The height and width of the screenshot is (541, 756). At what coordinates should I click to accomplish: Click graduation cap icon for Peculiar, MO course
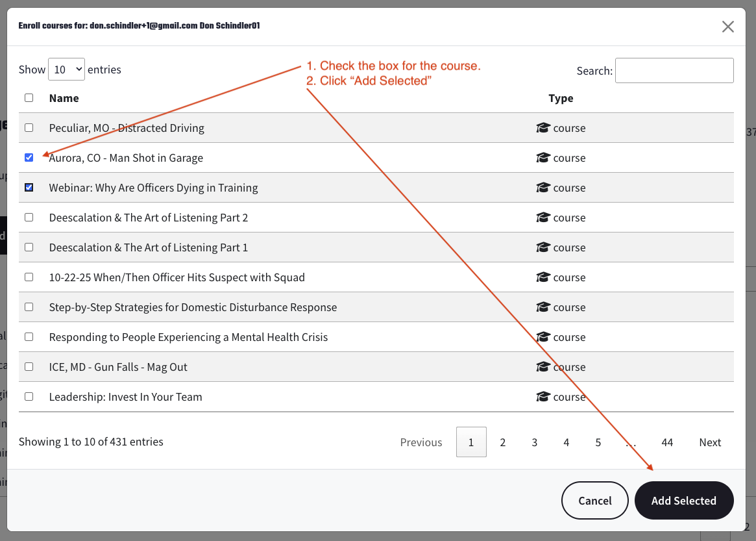point(543,128)
